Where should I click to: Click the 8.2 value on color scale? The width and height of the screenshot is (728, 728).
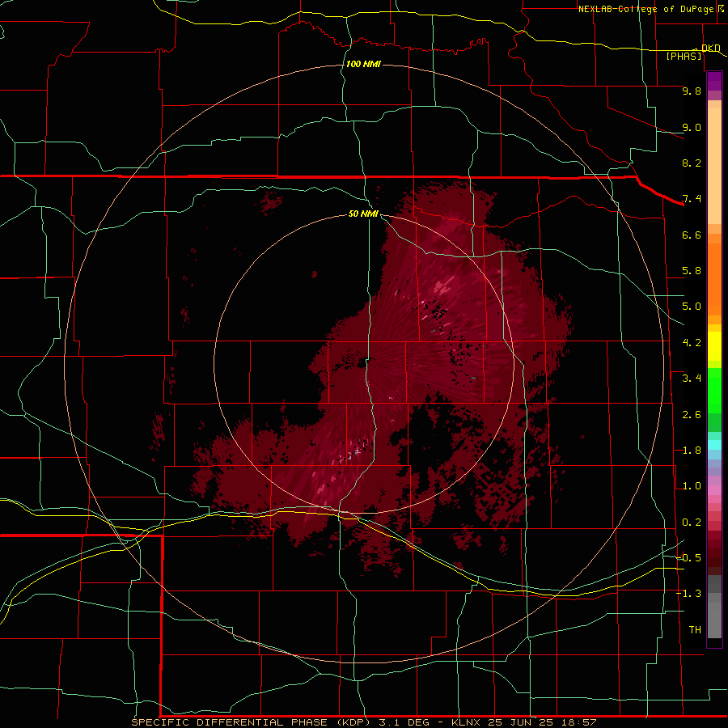pos(692,163)
